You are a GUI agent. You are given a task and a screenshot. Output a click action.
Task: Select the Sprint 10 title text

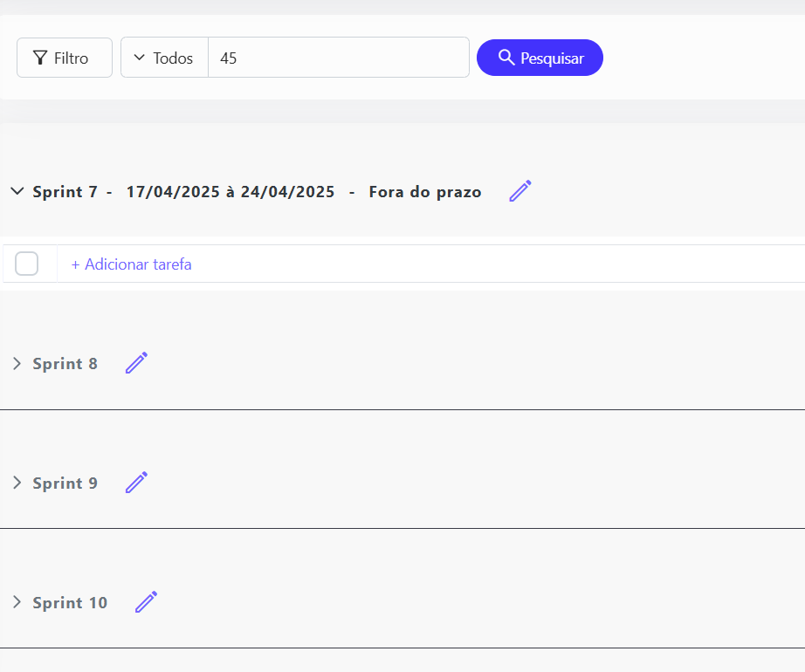coord(70,603)
